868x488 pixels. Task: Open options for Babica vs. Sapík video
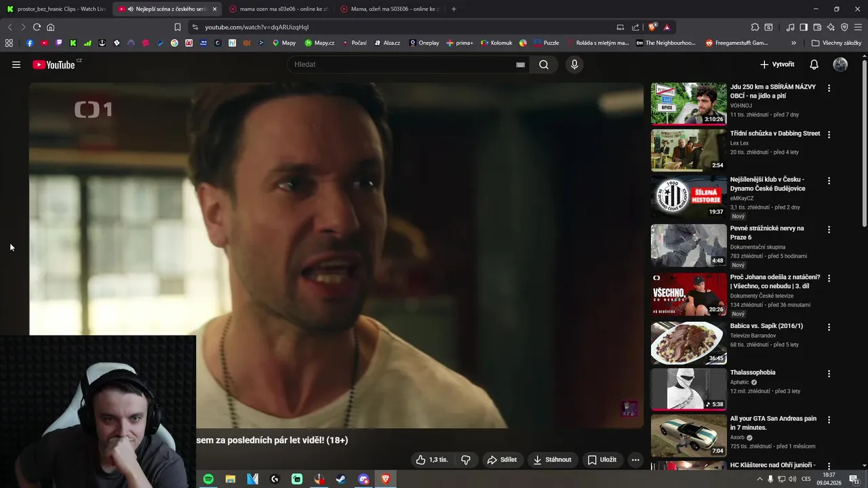829,327
